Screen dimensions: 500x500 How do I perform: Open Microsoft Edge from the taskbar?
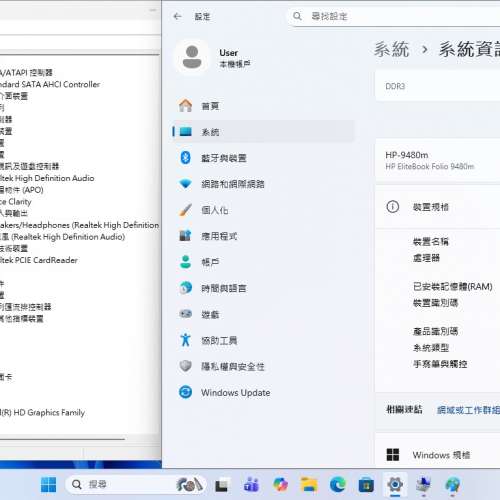click(338, 485)
